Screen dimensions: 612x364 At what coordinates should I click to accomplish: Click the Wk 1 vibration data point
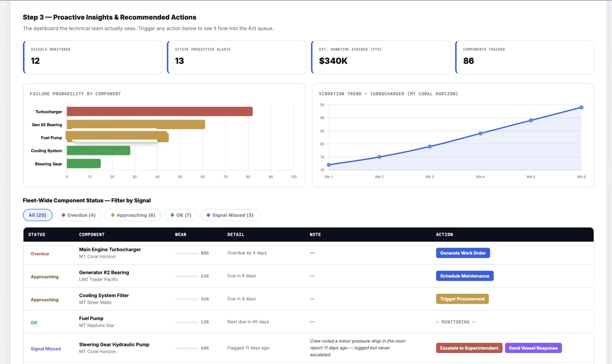tap(329, 165)
